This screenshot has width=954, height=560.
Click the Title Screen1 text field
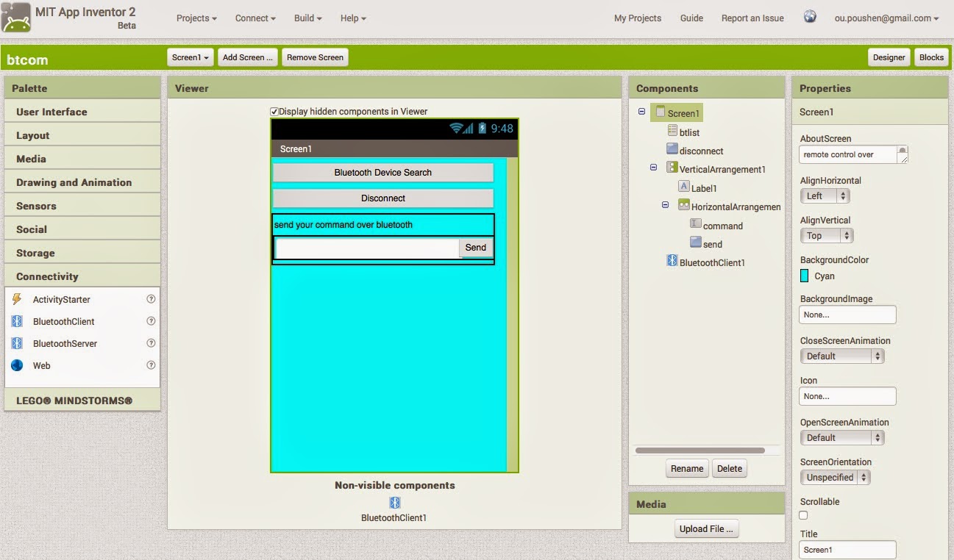click(847, 550)
